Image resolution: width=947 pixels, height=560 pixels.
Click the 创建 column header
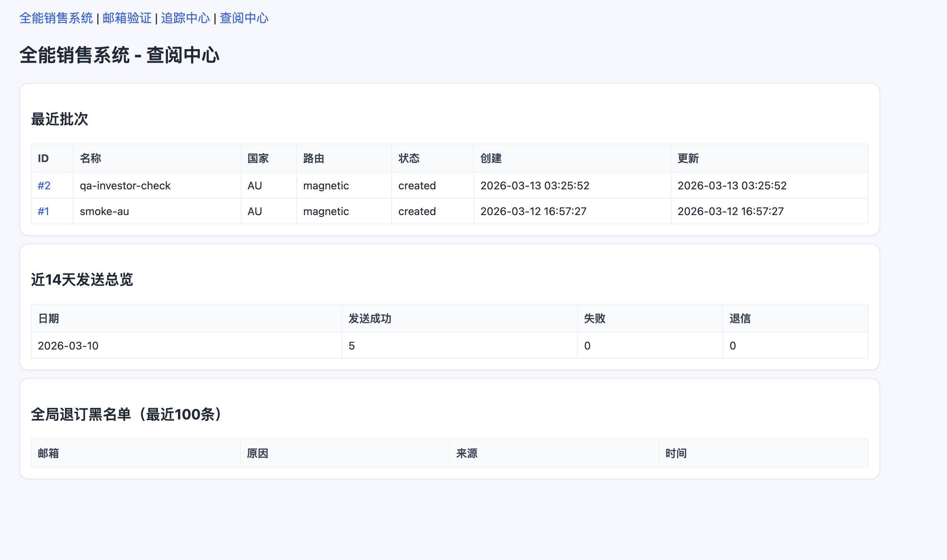491,158
